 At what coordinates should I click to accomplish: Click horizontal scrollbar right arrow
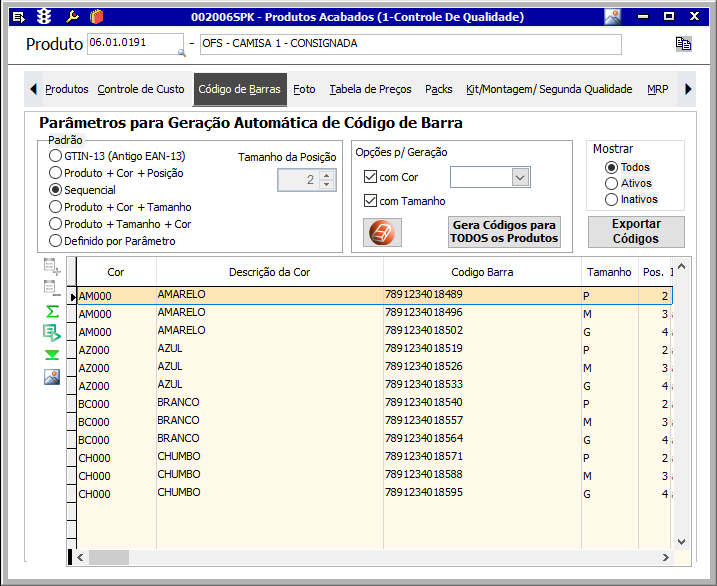(666, 557)
